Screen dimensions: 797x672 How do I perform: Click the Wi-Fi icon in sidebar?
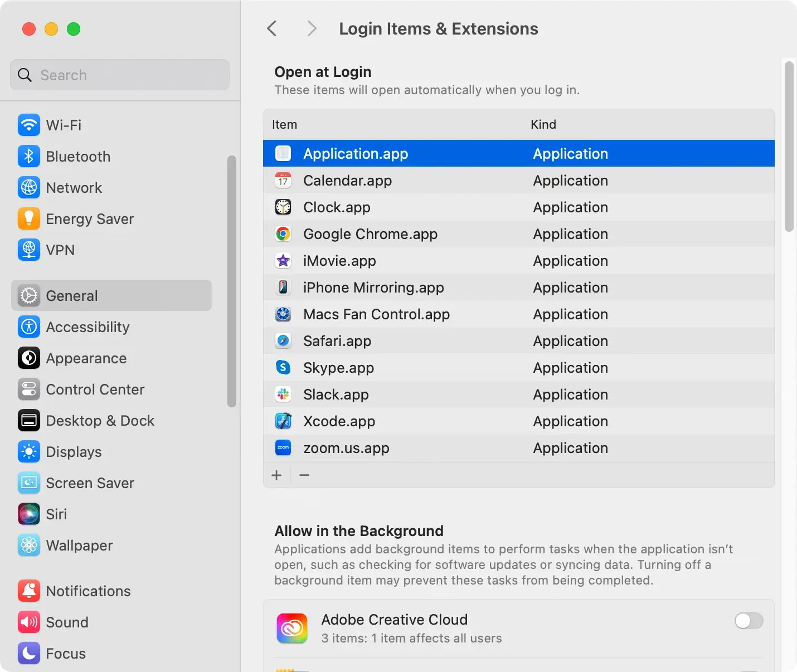[x=29, y=125]
